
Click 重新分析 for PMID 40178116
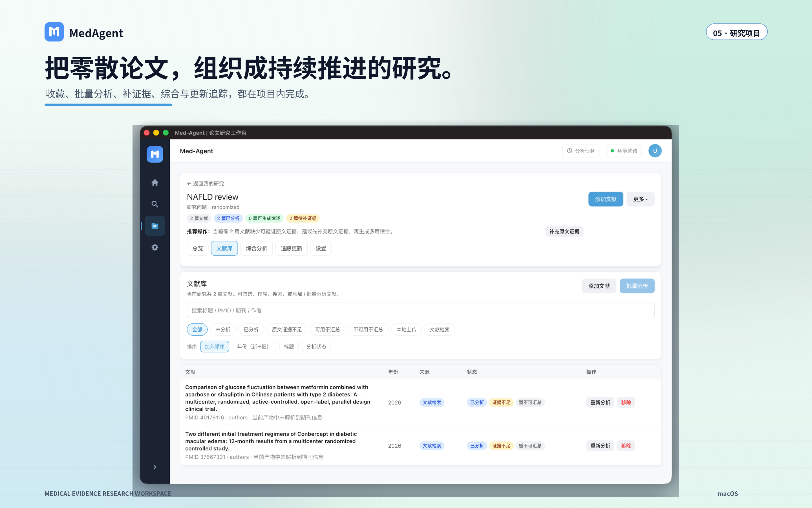coord(600,402)
